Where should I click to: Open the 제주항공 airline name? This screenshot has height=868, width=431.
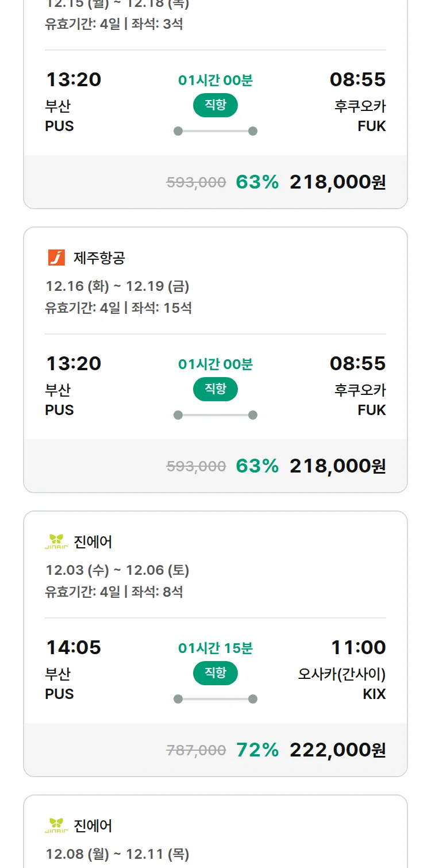[99, 258]
